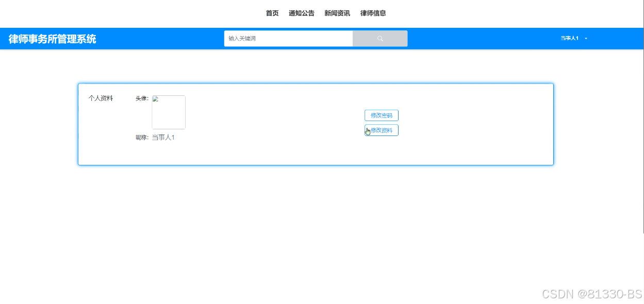Click the 修改资料 button
Screen dimensions: 644x304
click(382, 130)
